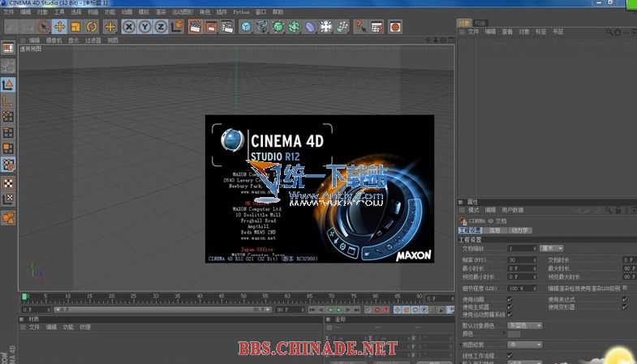Image resolution: width=637 pixels, height=364 pixels.
Task: Click the go to end playback button
Action: (x=356, y=310)
